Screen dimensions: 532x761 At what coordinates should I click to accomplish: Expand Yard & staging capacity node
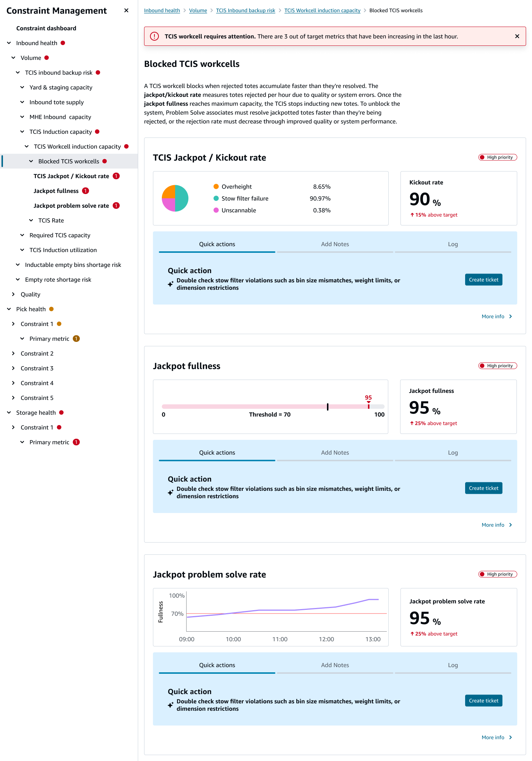tap(22, 87)
